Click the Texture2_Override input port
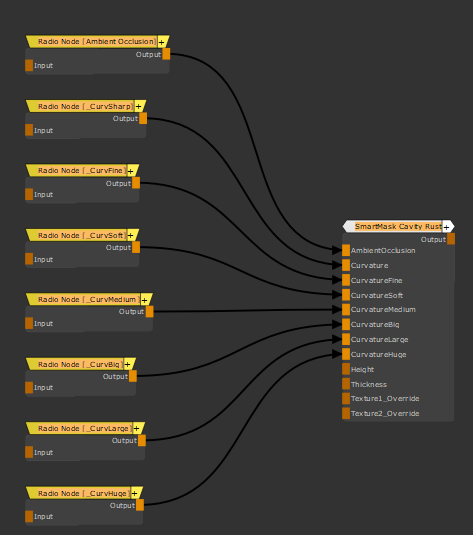Screen dimensions: 473x535 click(346, 413)
